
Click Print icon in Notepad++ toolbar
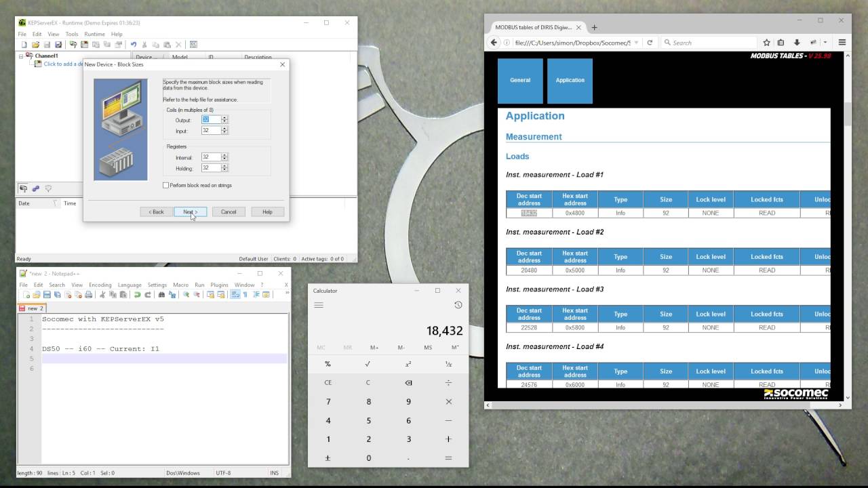click(89, 295)
